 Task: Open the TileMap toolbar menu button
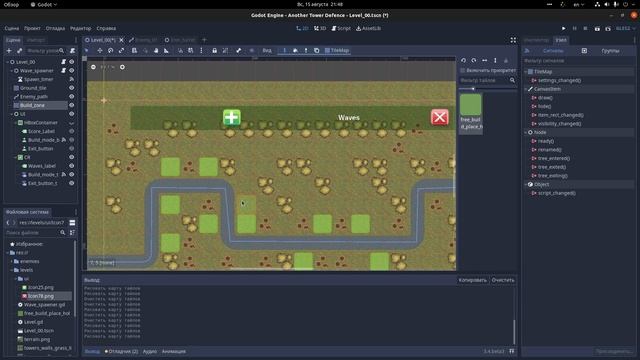pyautogui.click(x=337, y=51)
